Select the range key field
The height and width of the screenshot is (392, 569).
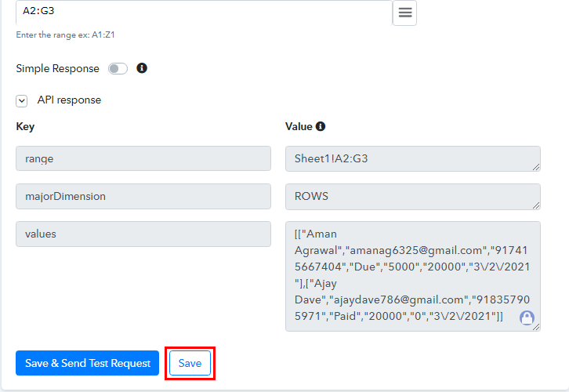tap(143, 158)
